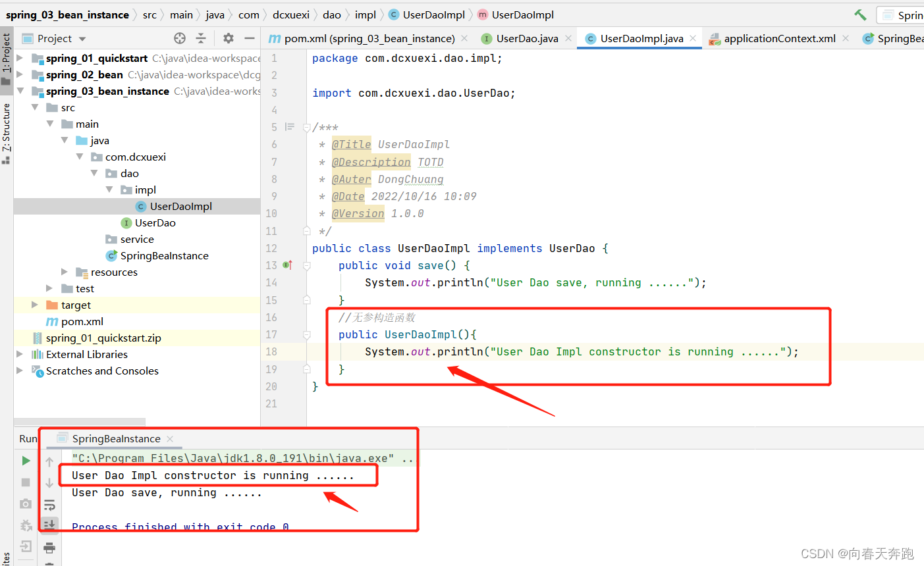
Task: Collapse the com.dcxuexi package arrow
Action: pos(80,157)
